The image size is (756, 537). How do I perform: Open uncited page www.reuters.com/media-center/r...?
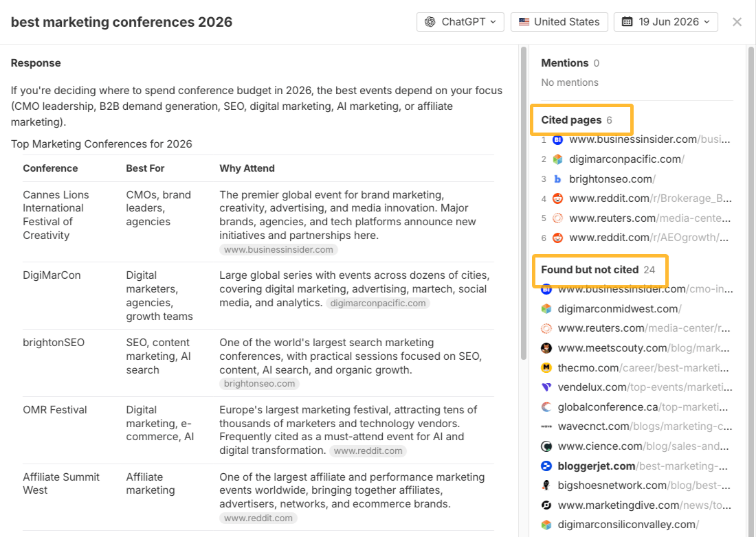644,328
